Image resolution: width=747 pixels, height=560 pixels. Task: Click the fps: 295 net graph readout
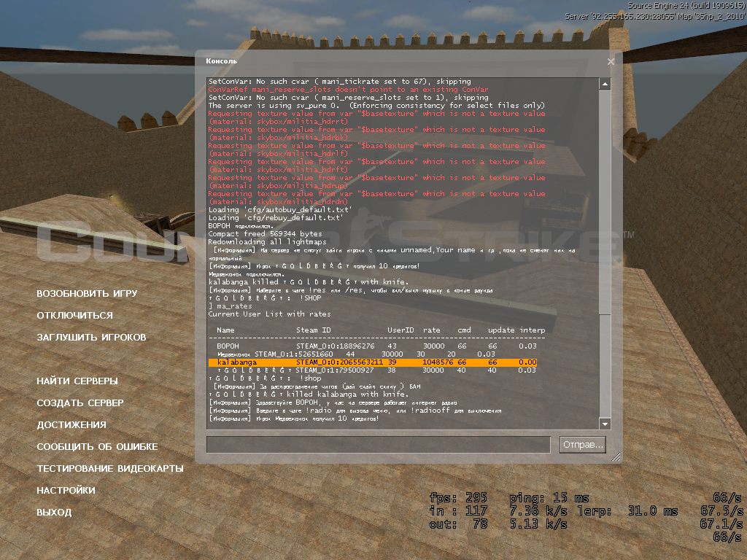(458, 498)
